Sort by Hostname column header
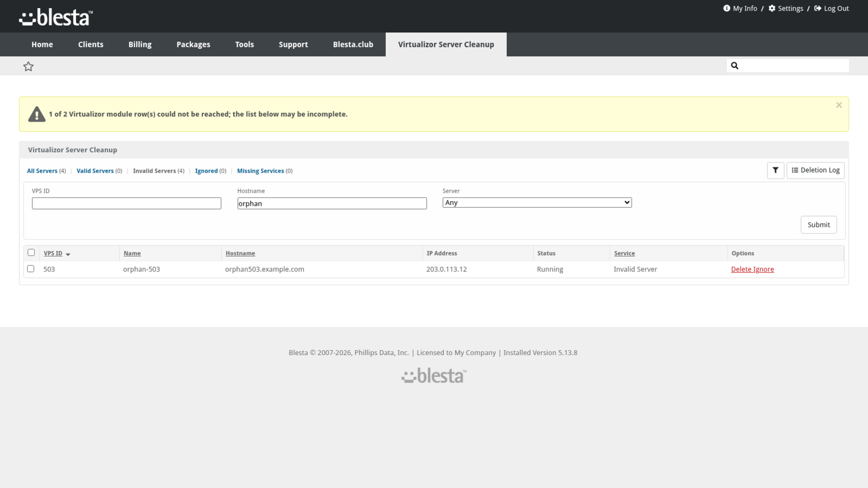Screen dimensions: 868x488 click(240, 253)
